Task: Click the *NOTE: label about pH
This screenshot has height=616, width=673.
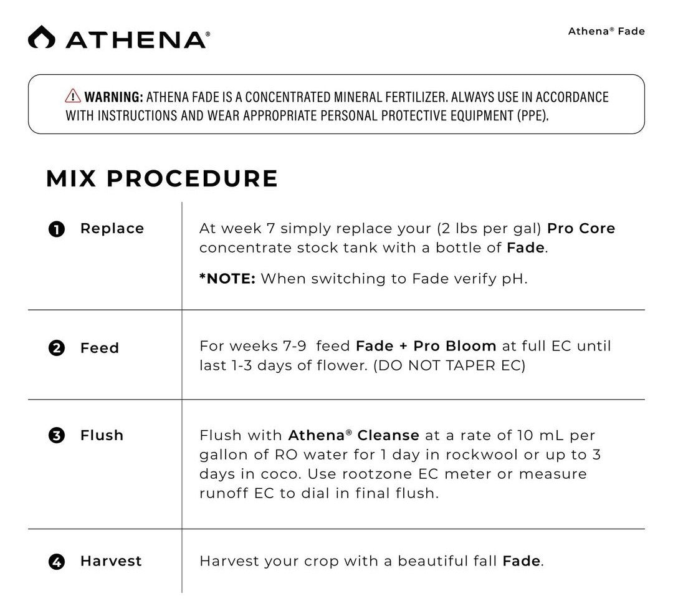Action: click(x=227, y=278)
